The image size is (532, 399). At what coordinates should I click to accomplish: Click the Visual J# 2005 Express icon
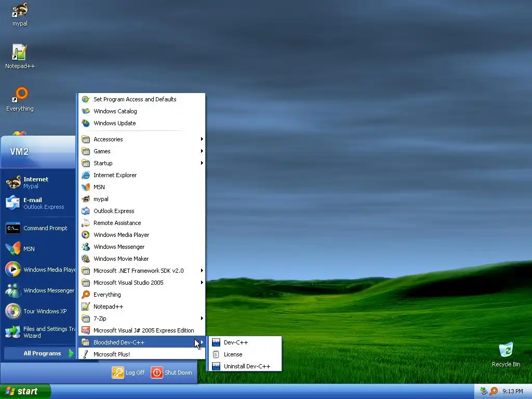(86, 330)
